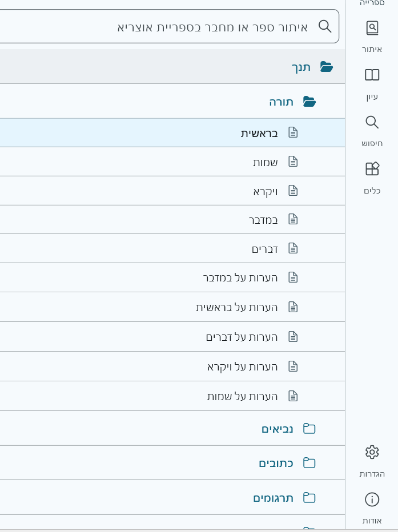The width and height of the screenshot is (398, 532).
Task: Open the book דברים
Action: click(264, 249)
